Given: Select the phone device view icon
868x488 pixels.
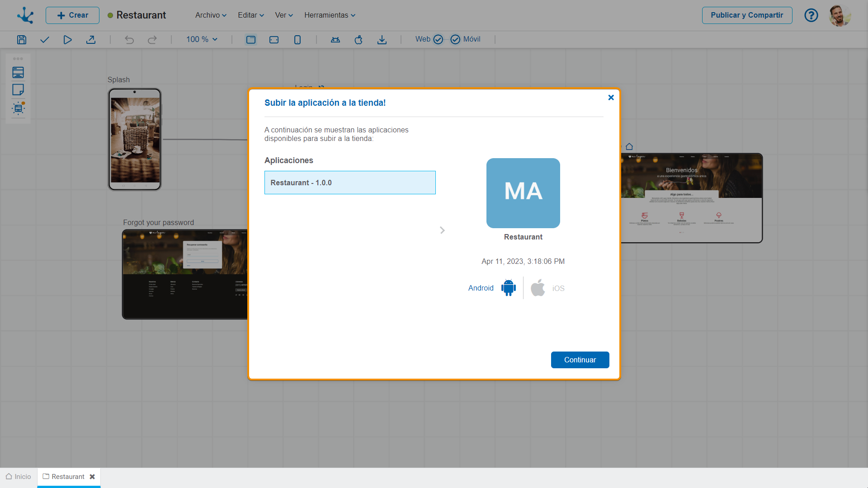Looking at the screenshot, I should pos(297,40).
